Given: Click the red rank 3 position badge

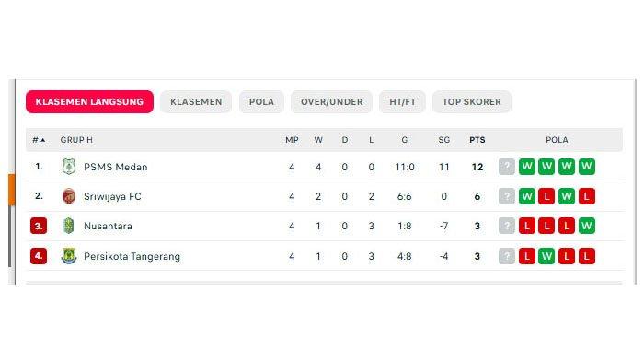Looking at the screenshot, I should pyautogui.click(x=39, y=226).
